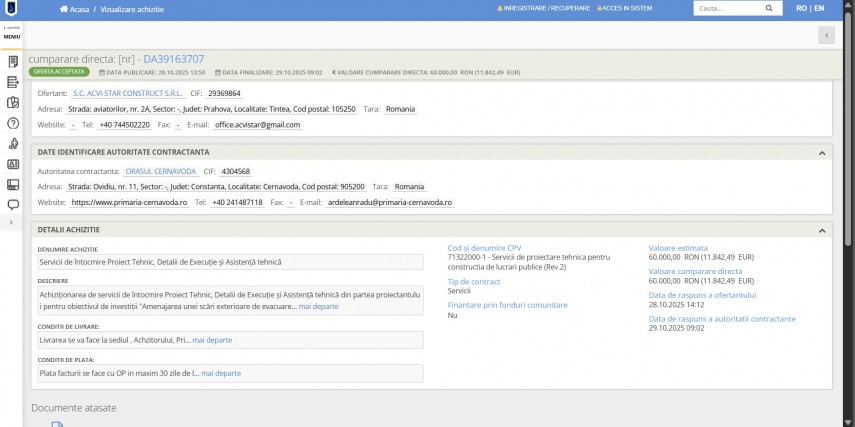Switch the language to RO
This screenshot has width=855, height=427.
(x=801, y=8)
